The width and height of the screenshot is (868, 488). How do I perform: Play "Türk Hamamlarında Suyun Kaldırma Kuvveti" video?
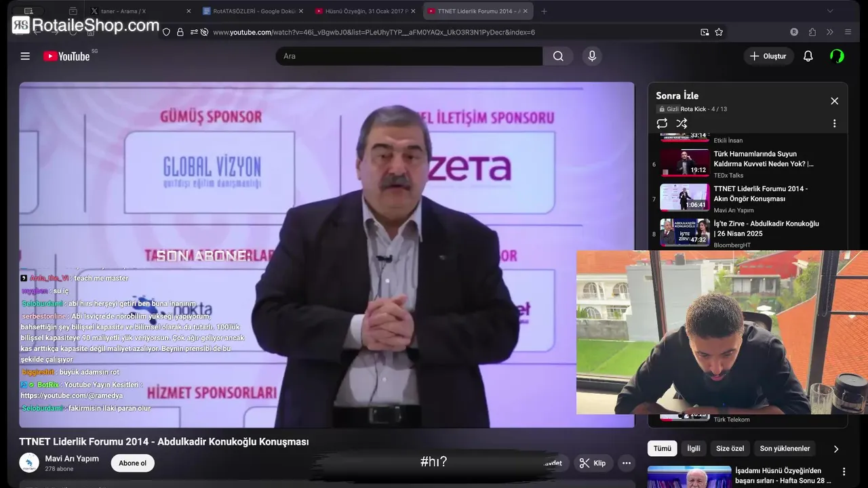(x=764, y=159)
